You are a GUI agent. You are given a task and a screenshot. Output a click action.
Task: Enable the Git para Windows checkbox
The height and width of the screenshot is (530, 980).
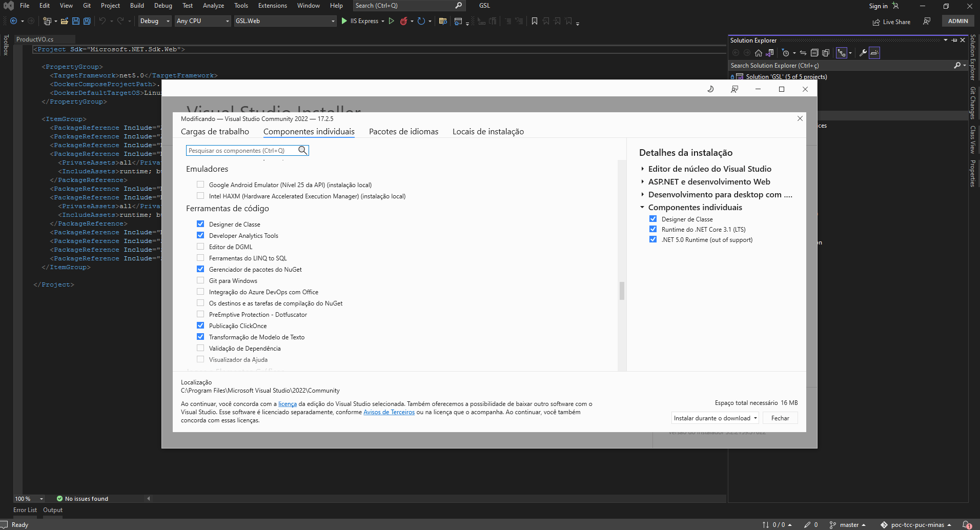point(200,280)
